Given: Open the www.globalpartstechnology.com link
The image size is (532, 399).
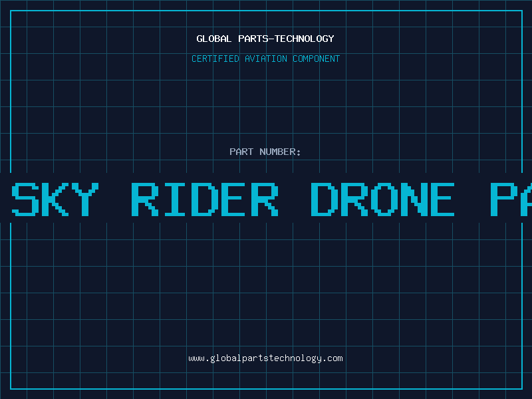Looking at the screenshot, I should [x=265, y=358].
